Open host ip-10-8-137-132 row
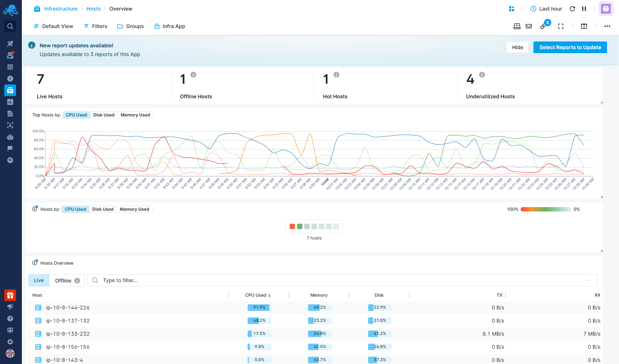Screen dimensions: 619x364 315,321
